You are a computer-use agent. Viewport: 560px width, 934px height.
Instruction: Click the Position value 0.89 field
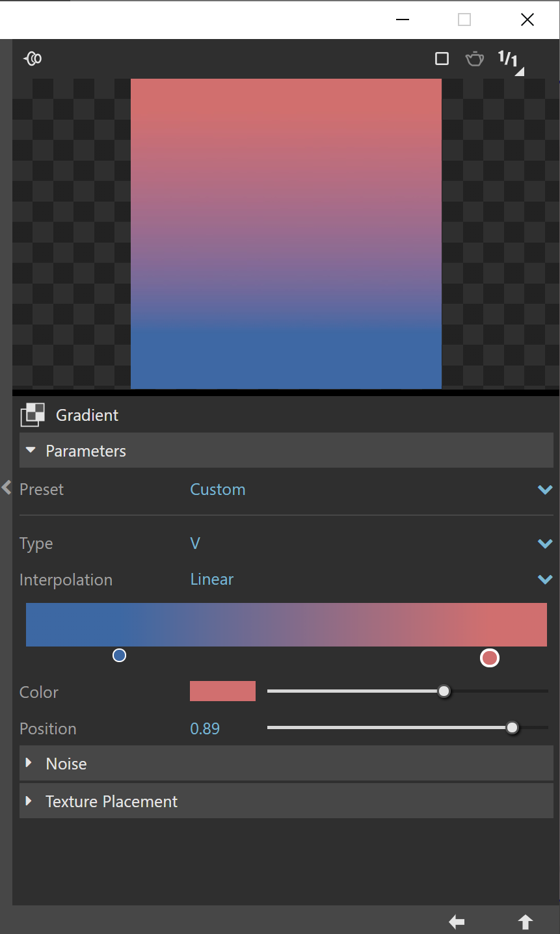pos(205,728)
